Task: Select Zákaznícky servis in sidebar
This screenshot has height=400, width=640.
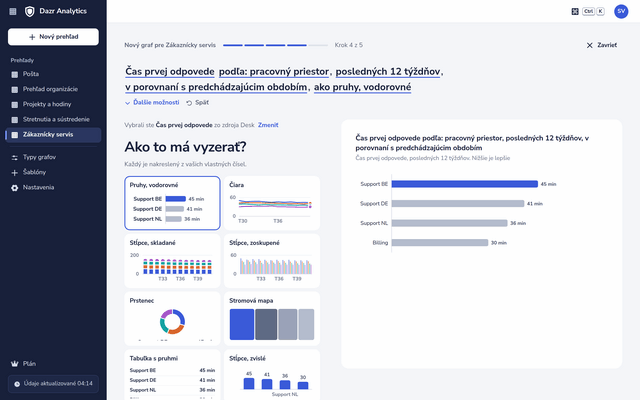Action: [53, 135]
